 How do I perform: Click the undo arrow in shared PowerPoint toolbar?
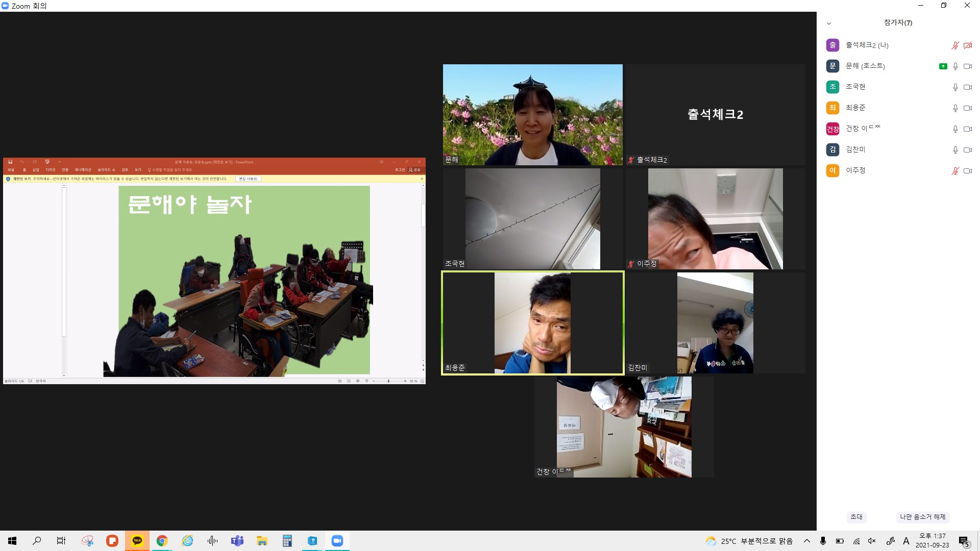tap(22, 162)
